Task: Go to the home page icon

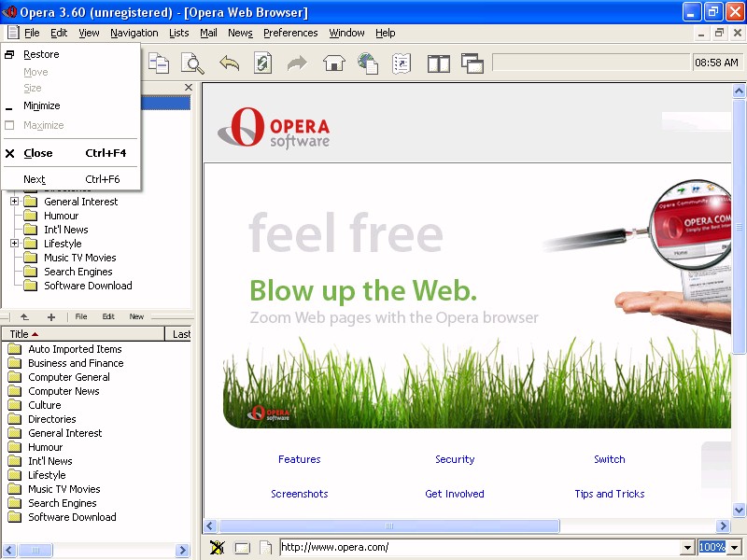Action: coord(334,63)
